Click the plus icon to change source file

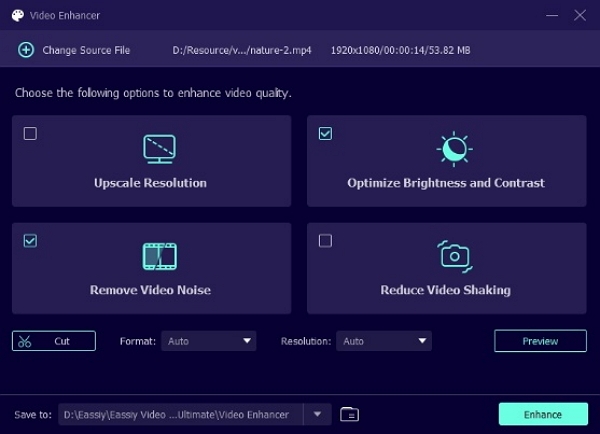[26, 50]
